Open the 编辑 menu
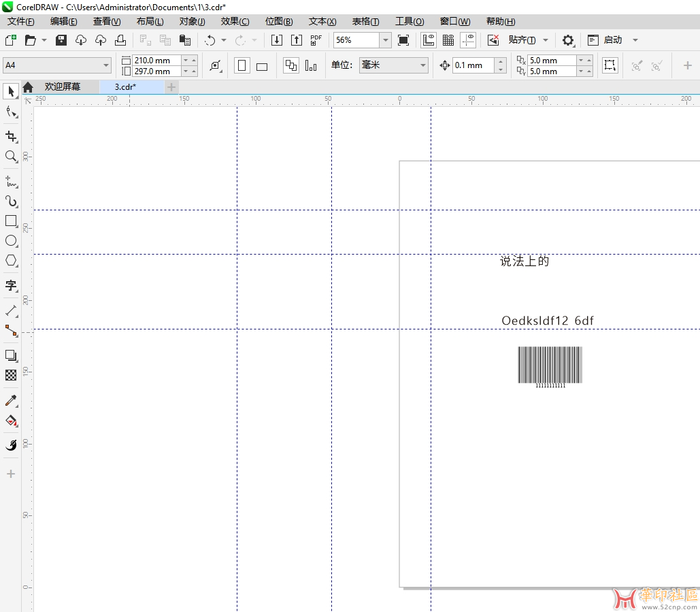This screenshot has height=612, width=700. (64, 21)
